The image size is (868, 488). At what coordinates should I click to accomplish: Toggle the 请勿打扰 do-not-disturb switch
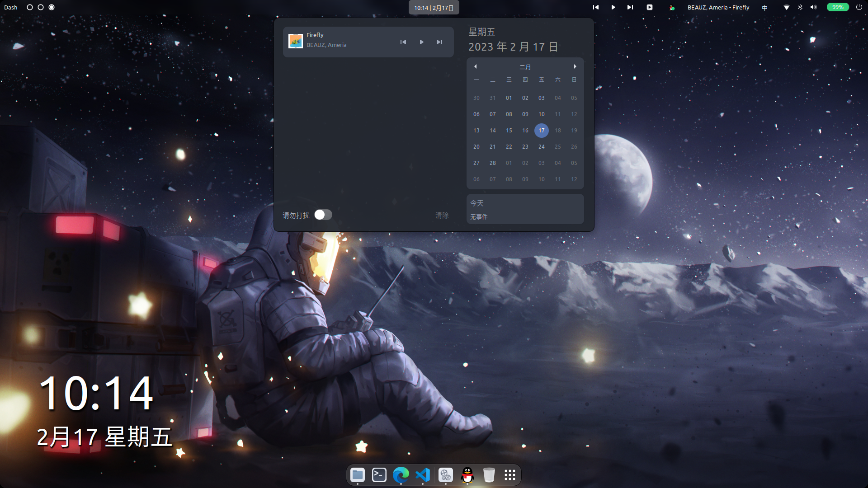point(323,215)
